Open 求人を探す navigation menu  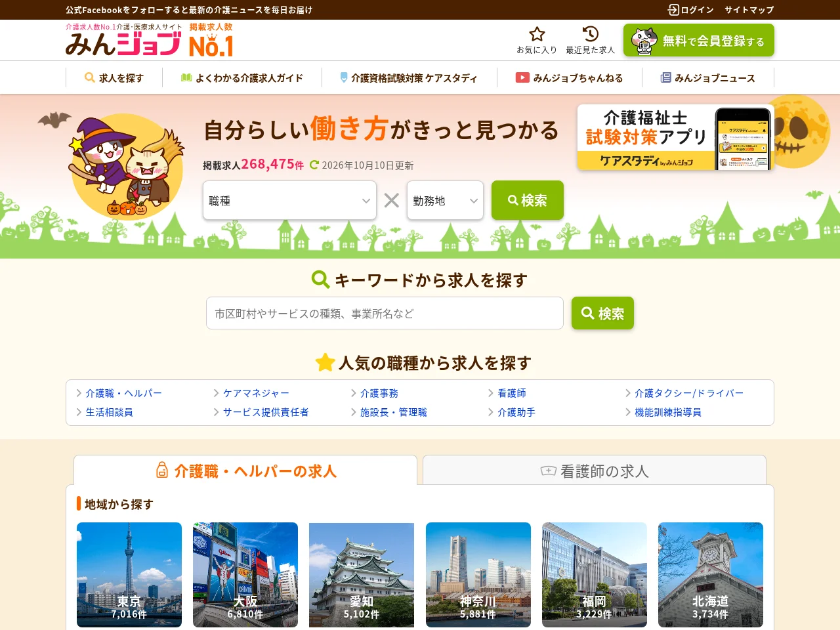point(114,77)
